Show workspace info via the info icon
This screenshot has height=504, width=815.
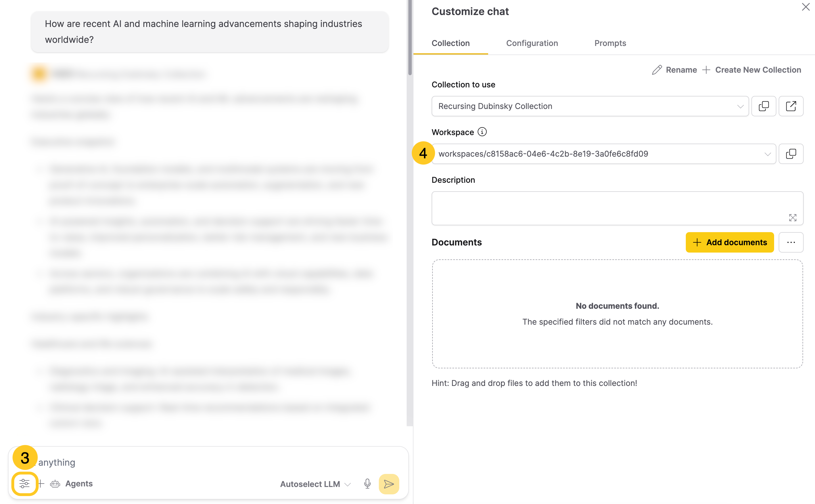point(482,132)
